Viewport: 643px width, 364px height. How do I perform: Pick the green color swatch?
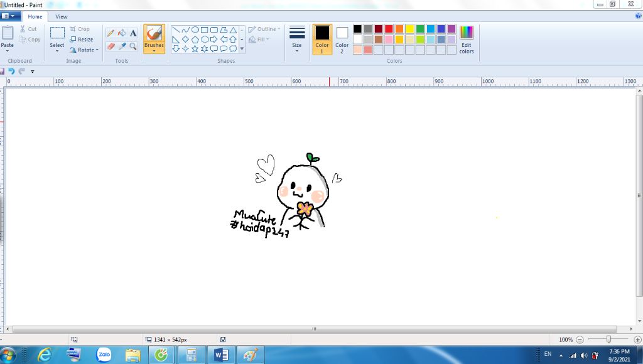[420, 29]
